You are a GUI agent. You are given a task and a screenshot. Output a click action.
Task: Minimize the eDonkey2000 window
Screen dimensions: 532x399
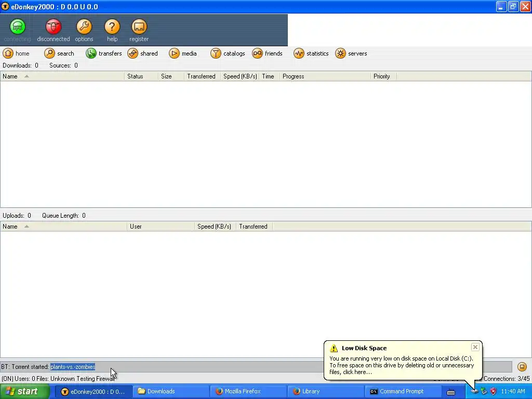tap(501, 6)
